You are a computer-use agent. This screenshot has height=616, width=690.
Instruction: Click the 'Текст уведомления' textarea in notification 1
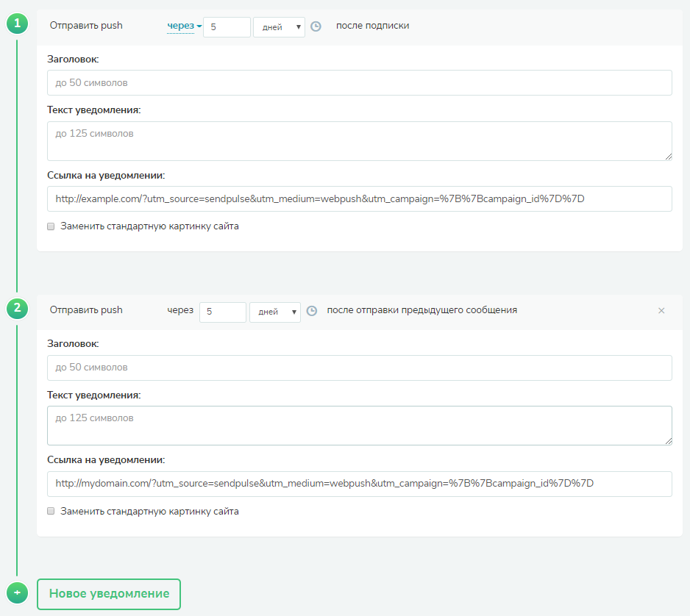point(360,141)
